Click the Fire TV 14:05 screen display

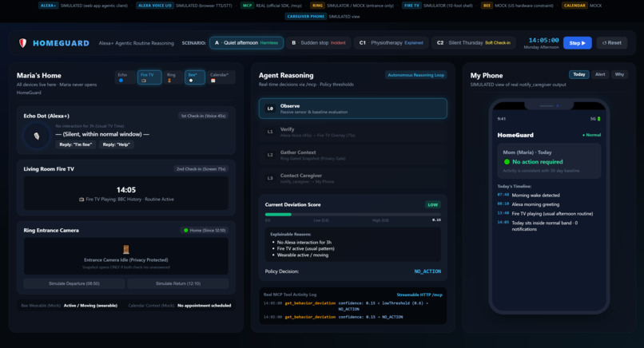click(x=126, y=193)
